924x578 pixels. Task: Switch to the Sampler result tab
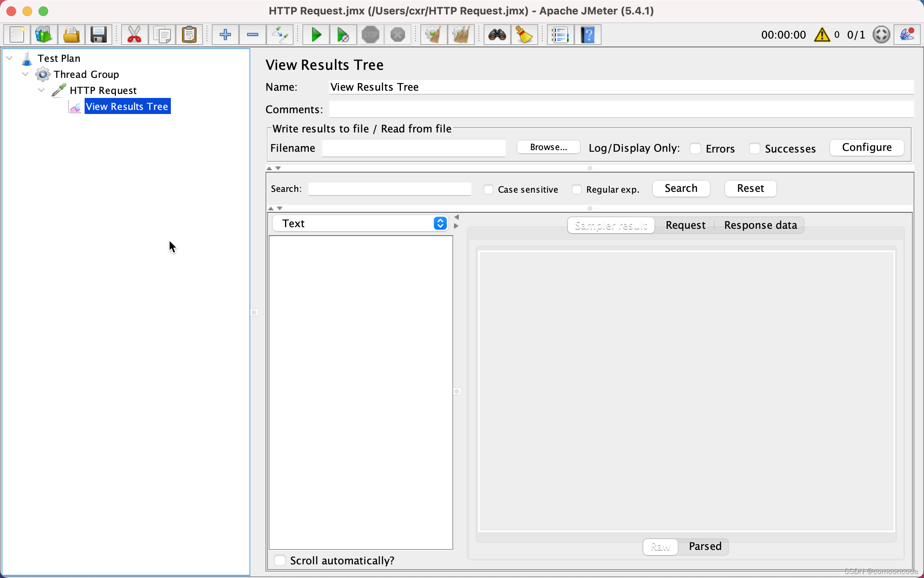tap(611, 226)
